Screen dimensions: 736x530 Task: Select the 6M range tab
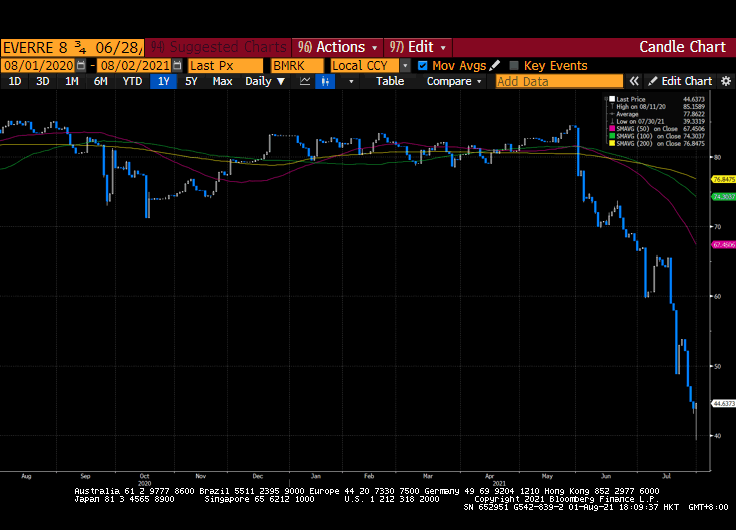point(100,81)
